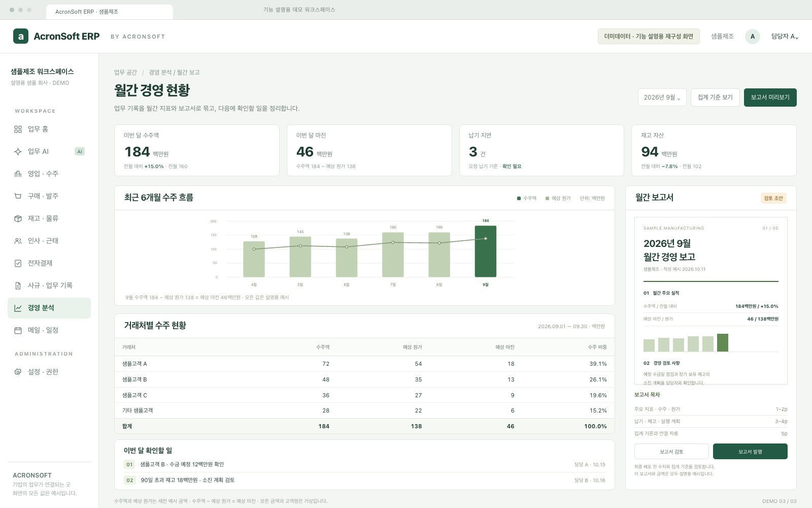Image resolution: width=812 pixels, height=508 pixels.
Task: Open task 02 90일 초과 재고
Action: tap(364, 480)
